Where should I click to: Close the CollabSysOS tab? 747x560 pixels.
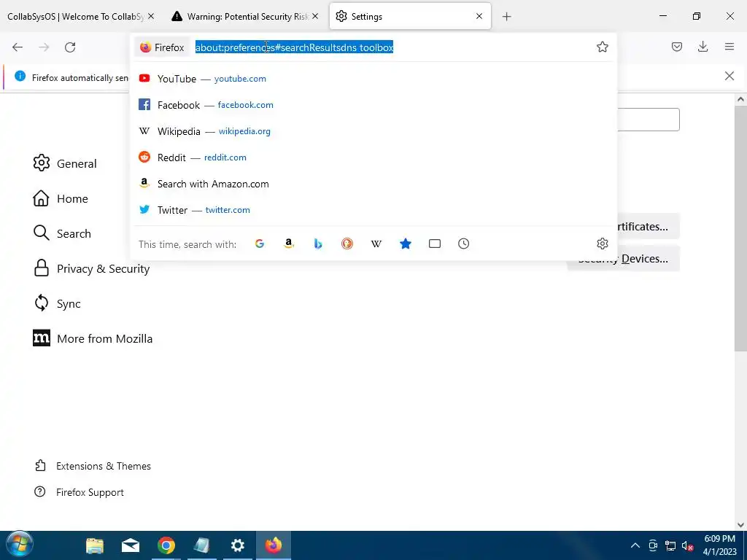(151, 16)
